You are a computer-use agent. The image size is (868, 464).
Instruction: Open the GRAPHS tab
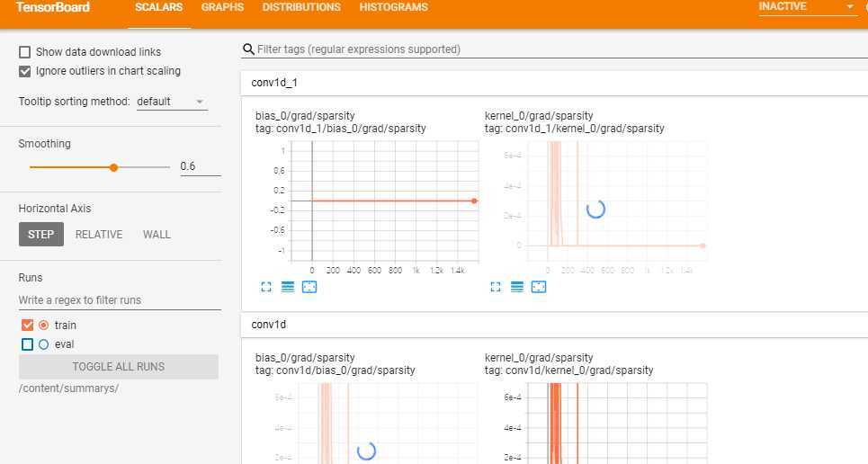tap(222, 8)
